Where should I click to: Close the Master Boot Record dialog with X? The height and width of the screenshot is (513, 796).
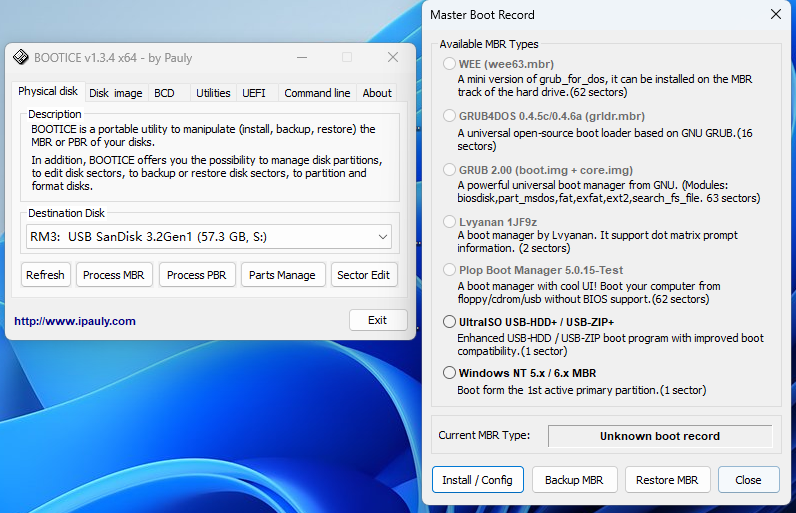click(776, 14)
